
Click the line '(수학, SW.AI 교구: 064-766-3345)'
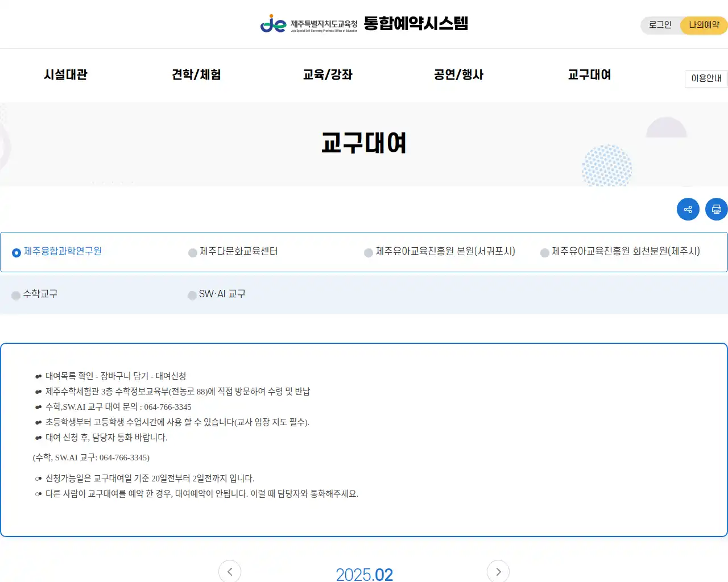point(91,457)
